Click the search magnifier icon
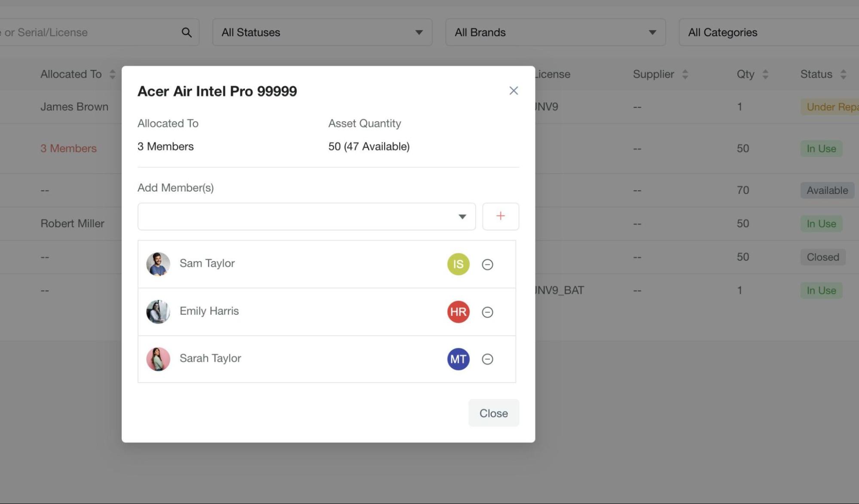The image size is (859, 504). click(186, 33)
